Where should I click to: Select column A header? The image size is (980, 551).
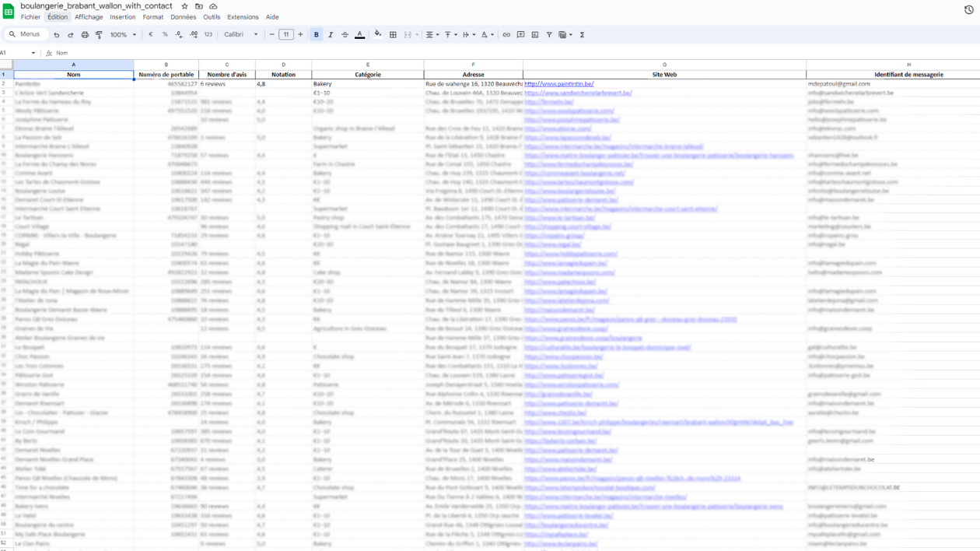[x=74, y=65]
